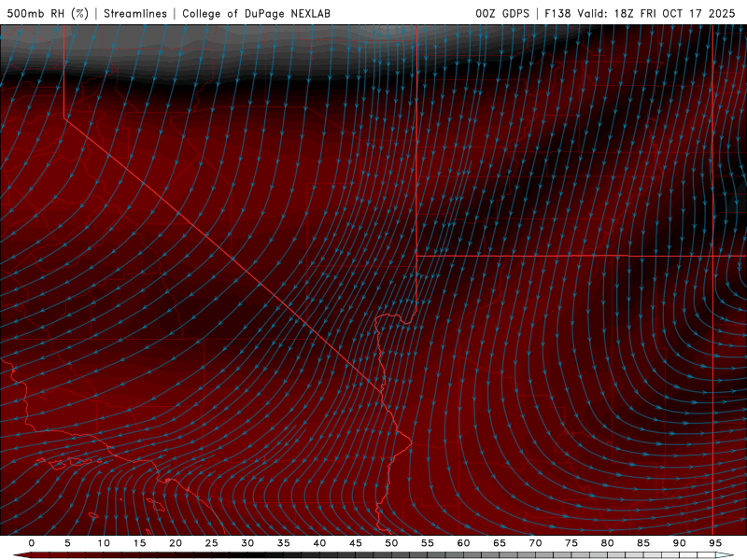Select the 60 label on the color scale
Viewport: 747px width, 560px height.
(x=463, y=543)
